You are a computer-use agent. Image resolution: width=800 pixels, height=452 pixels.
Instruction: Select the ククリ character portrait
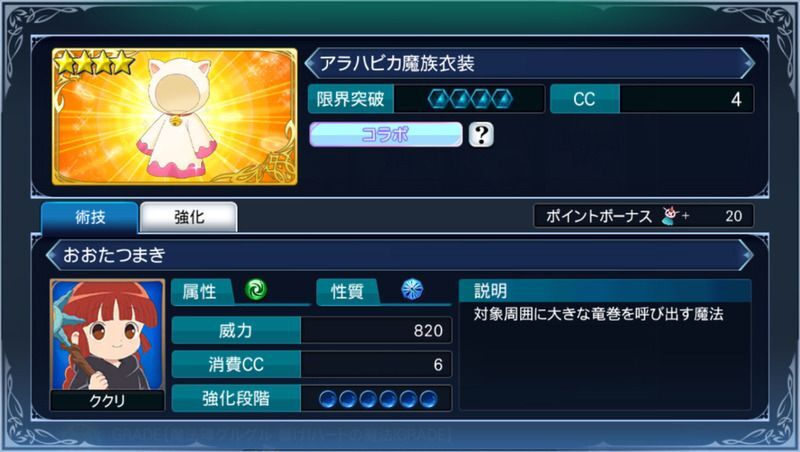pyautogui.click(x=107, y=345)
